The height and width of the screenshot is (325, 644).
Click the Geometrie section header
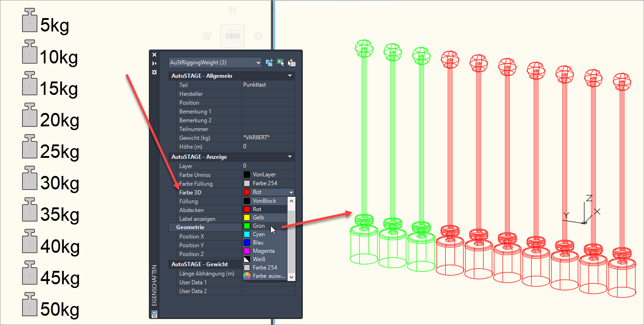[x=205, y=227]
